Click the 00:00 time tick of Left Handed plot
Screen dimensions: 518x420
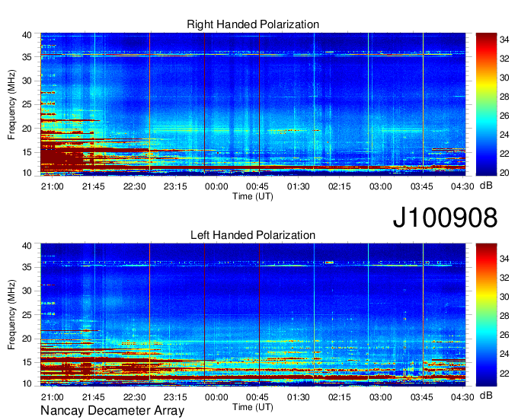pos(216,397)
